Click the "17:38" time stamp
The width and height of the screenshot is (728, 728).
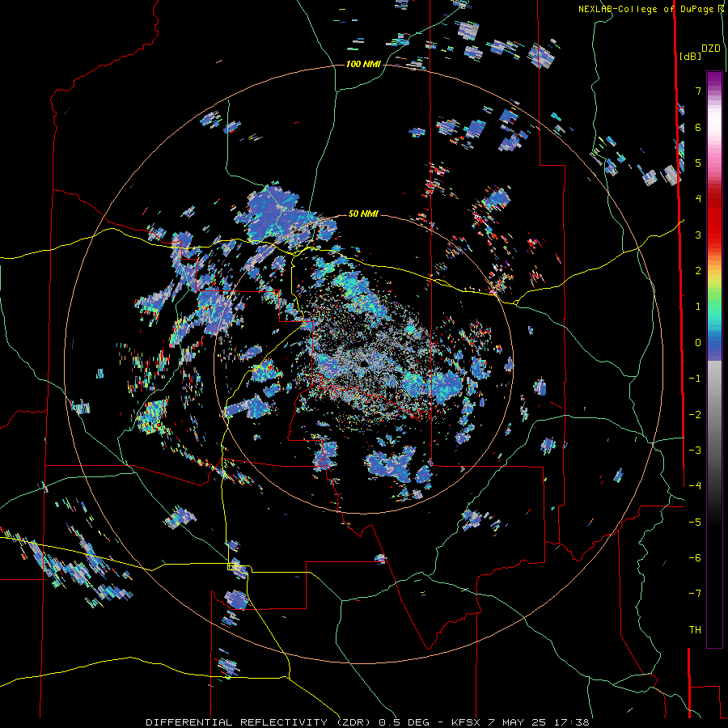[574, 722]
